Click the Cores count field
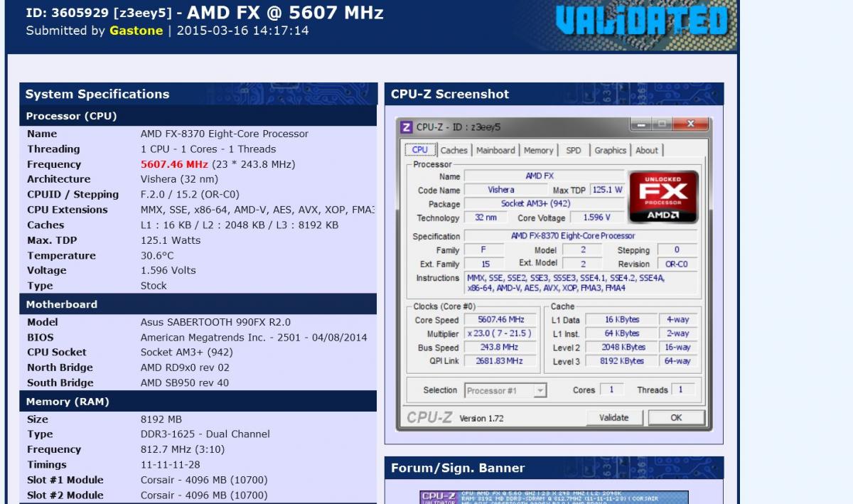 611,390
